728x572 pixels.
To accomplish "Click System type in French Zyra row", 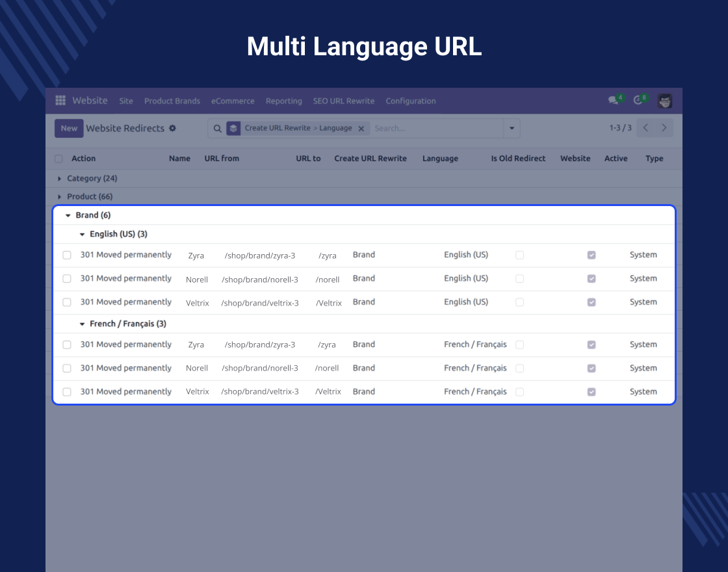I will pos(643,344).
